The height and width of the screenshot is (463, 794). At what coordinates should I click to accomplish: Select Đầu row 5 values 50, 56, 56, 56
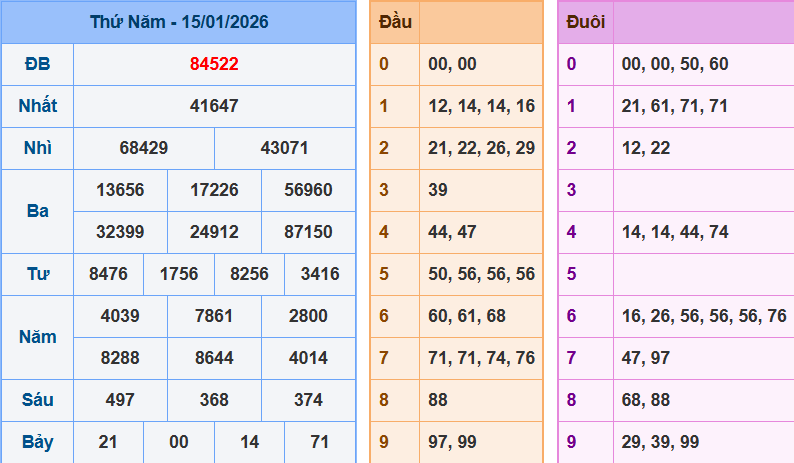[481, 274]
